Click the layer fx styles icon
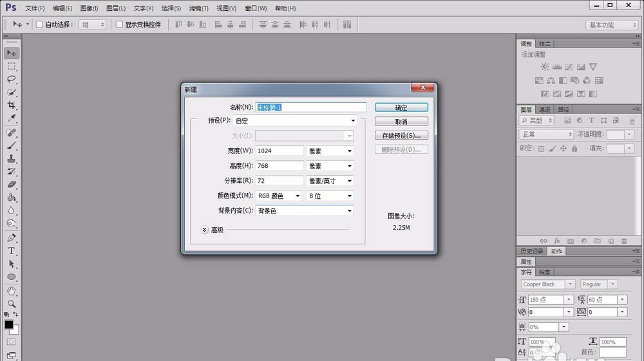644x361 pixels. click(x=557, y=241)
